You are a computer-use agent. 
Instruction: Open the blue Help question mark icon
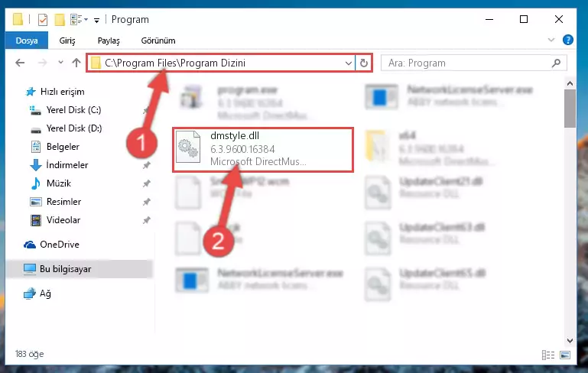pos(568,40)
